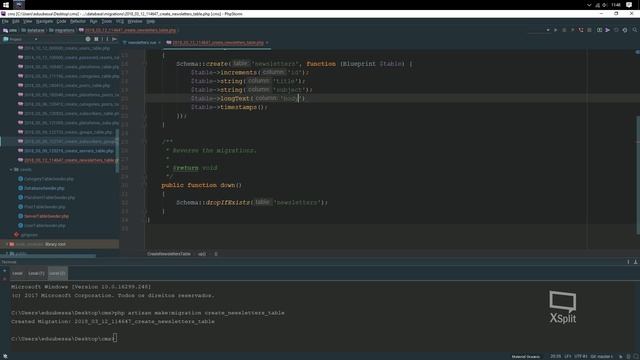Open create_posts_table.php migration file

pyautogui.click(x=64, y=86)
